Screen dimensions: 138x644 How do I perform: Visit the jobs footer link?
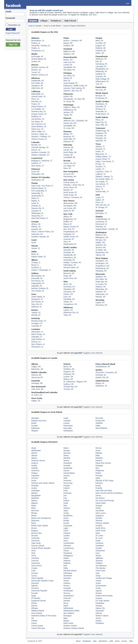click(x=95, y=641)
